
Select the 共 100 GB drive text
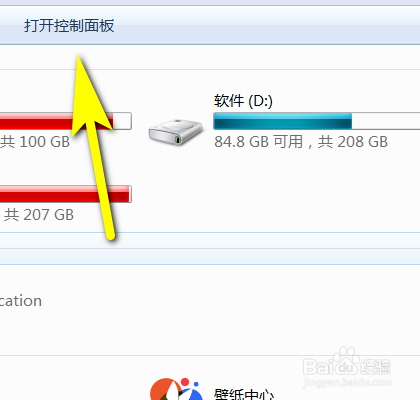(x=35, y=142)
